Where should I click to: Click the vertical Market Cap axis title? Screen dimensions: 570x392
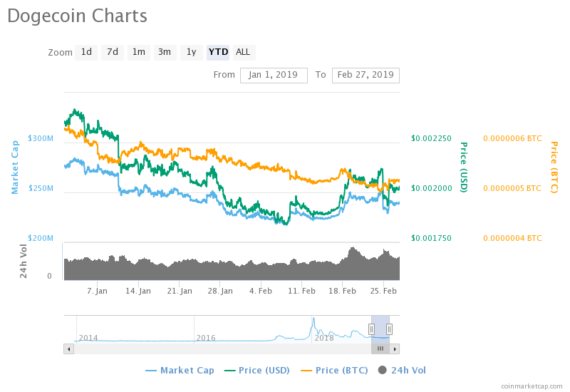pyautogui.click(x=15, y=167)
